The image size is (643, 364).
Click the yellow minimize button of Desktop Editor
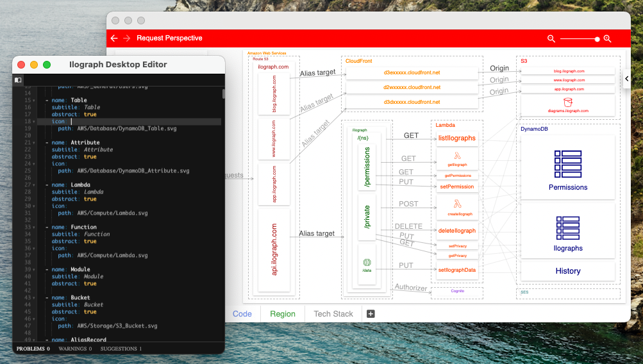pos(34,64)
